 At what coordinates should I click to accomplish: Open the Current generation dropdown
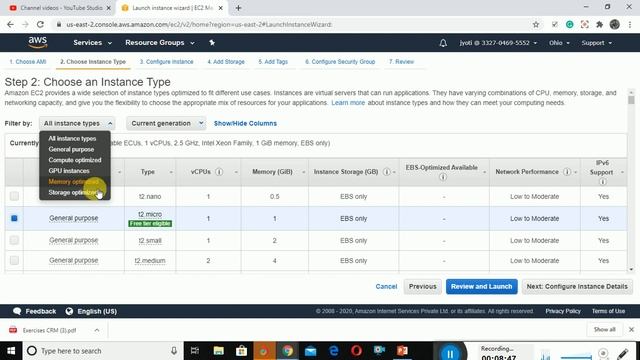click(166, 123)
